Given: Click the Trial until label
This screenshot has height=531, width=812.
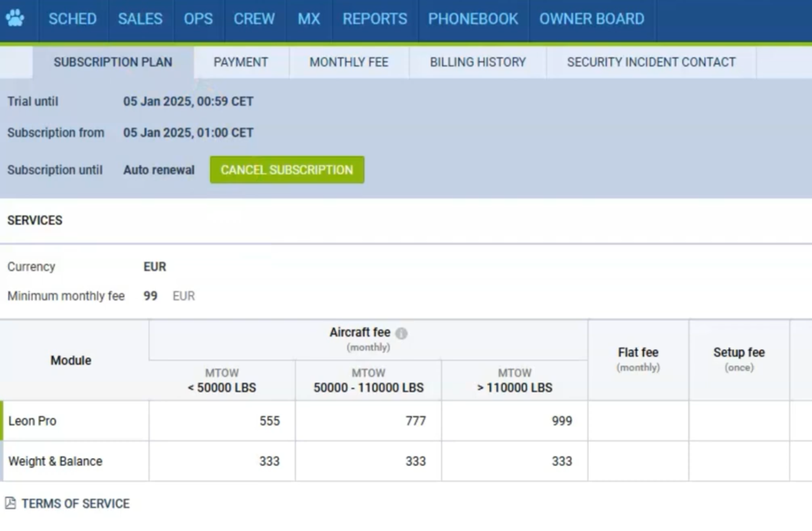Looking at the screenshot, I should 33,101.
